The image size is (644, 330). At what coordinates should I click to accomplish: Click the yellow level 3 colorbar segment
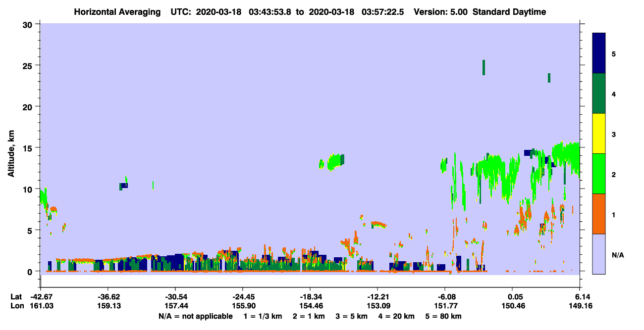click(599, 134)
